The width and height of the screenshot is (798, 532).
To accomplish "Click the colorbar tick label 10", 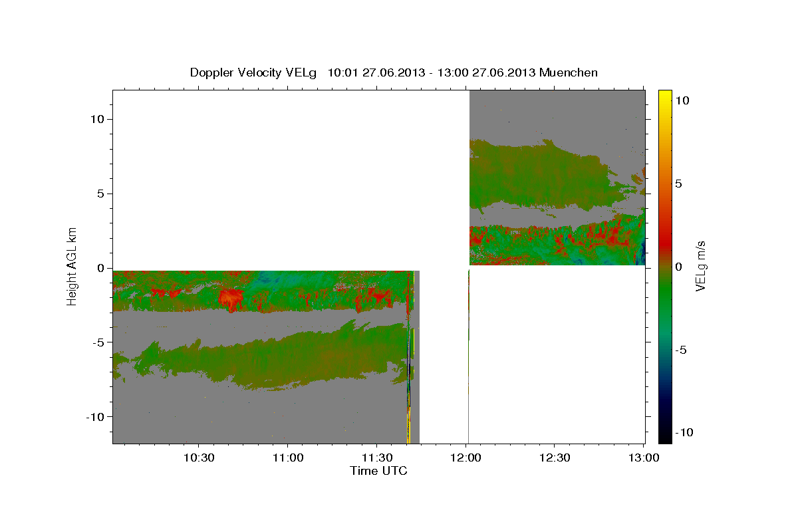I will point(683,100).
